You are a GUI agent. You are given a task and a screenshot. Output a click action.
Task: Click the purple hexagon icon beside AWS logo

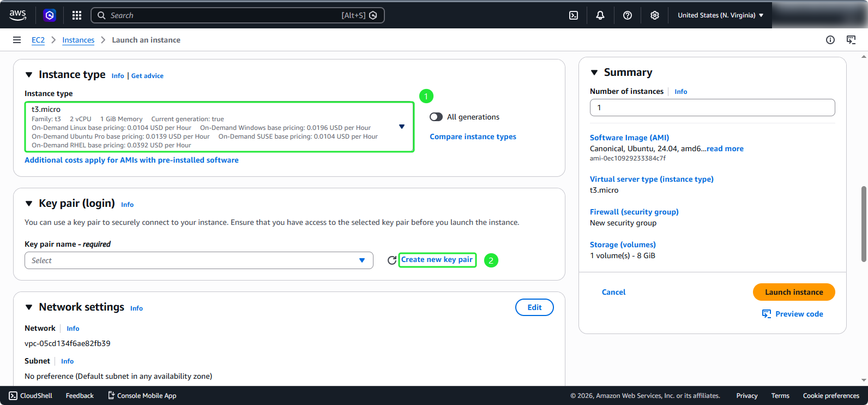[50, 15]
